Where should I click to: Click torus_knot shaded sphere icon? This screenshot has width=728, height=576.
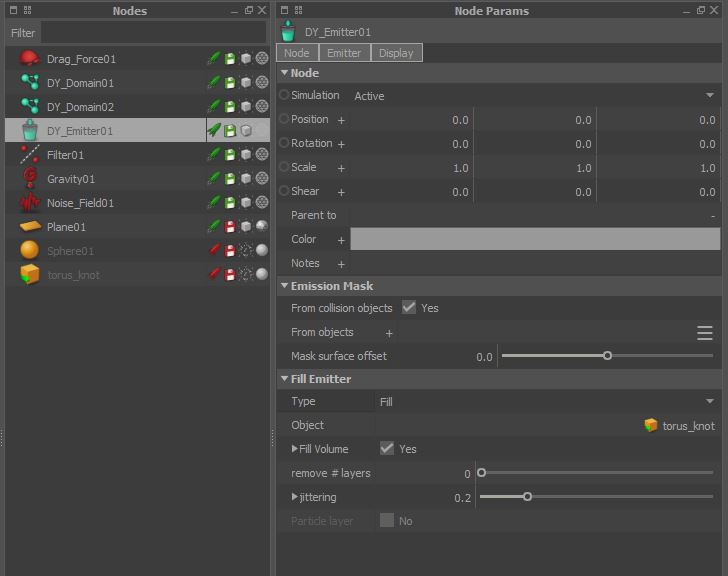click(262, 274)
